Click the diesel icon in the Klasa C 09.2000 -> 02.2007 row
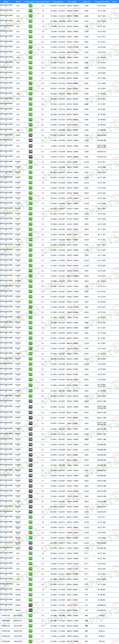Image resolution: width=119 pixels, height=644 pixels. [x=30, y=413]
